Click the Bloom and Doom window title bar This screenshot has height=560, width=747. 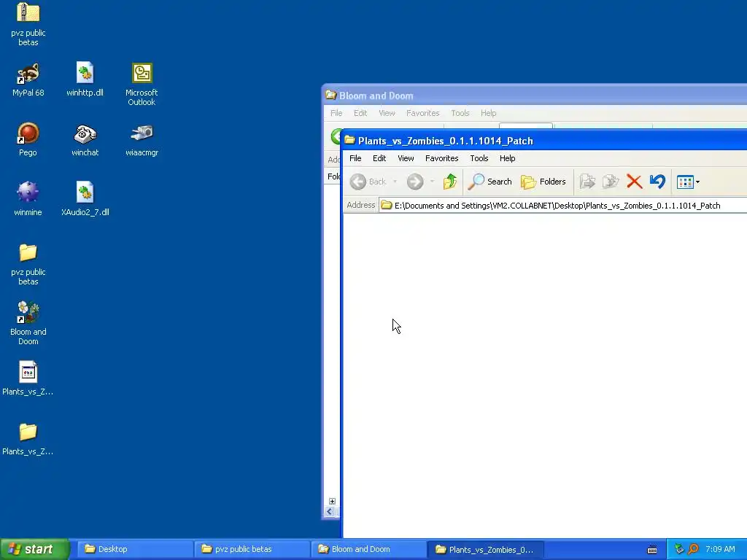point(535,96)
